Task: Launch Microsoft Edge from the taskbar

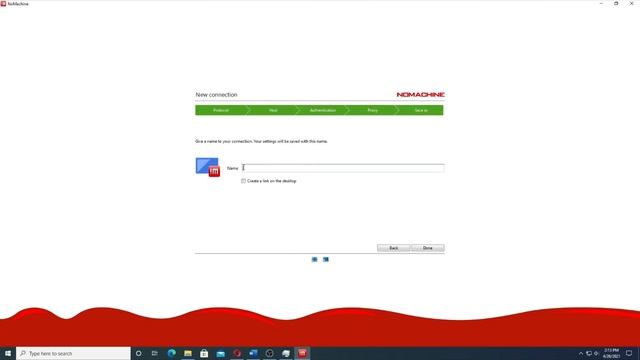Action: tap(171, 353)
